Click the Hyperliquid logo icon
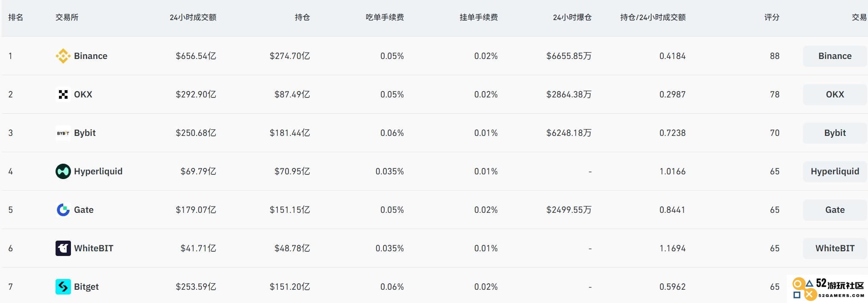 (x=63, y=171)
